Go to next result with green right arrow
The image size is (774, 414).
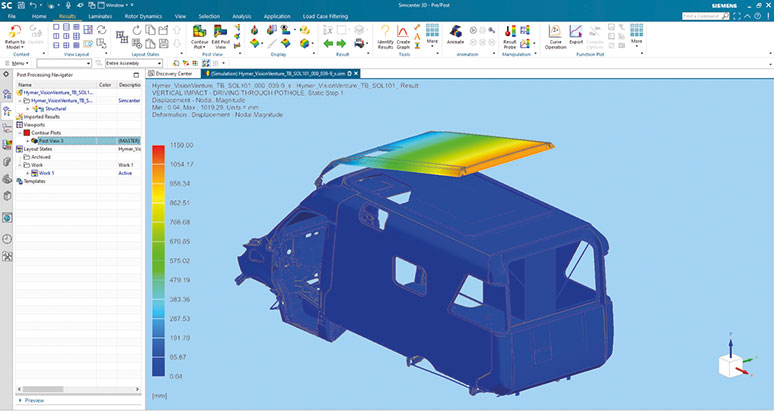341,44
